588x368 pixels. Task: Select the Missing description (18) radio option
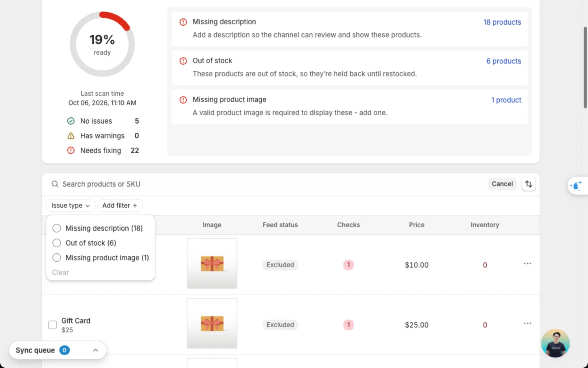pyautogui.click(x=57, y=228)
